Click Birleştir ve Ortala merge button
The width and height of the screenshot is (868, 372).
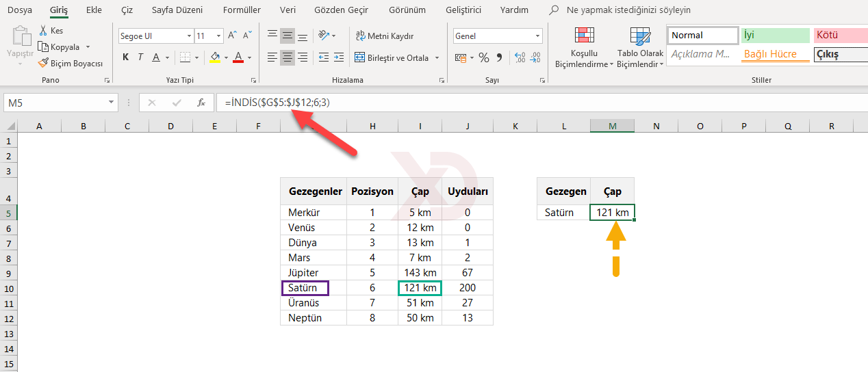[x=392, y=57]
